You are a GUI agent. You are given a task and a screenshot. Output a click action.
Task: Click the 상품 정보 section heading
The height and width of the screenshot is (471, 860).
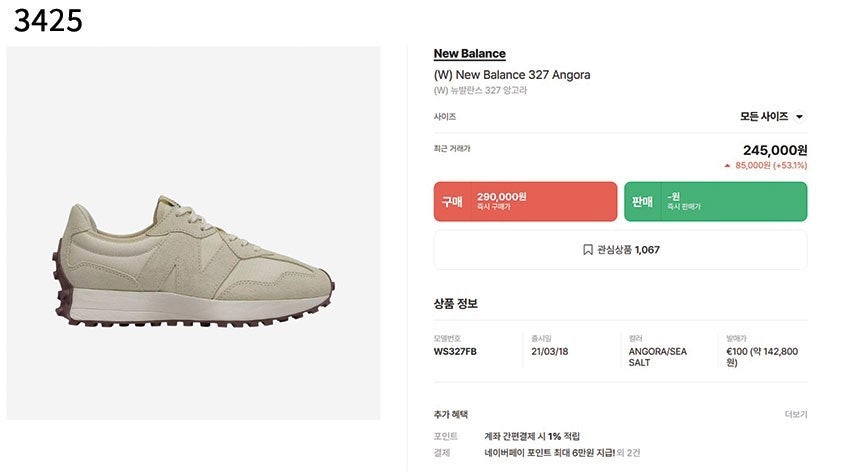tap(455, 303)
